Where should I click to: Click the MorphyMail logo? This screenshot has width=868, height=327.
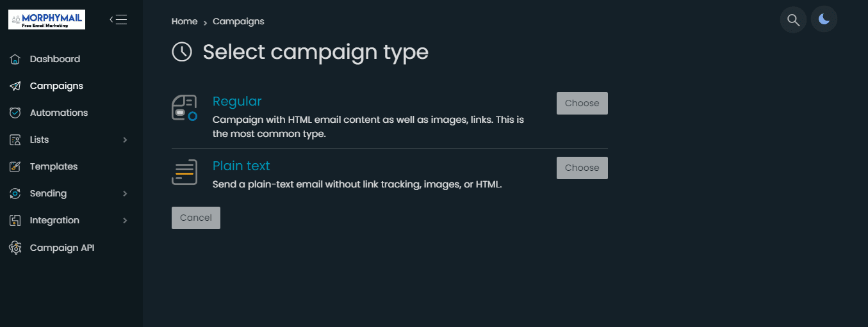coord(47,19)
